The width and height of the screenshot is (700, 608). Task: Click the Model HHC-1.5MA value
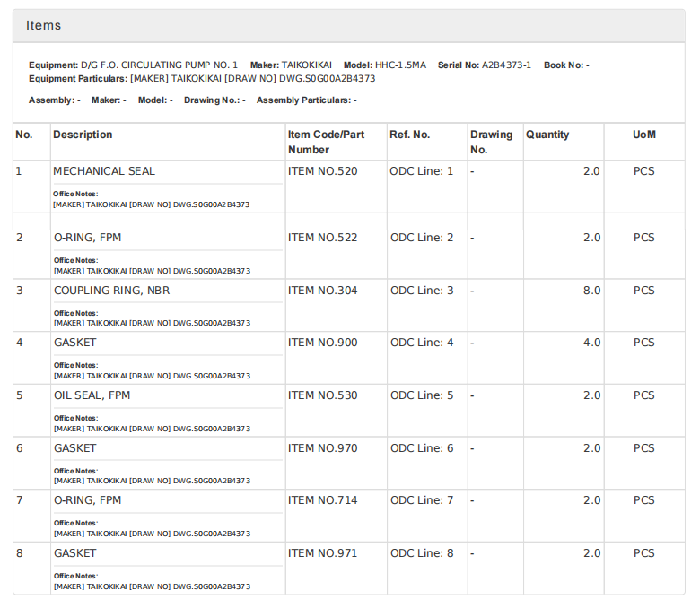400,65
